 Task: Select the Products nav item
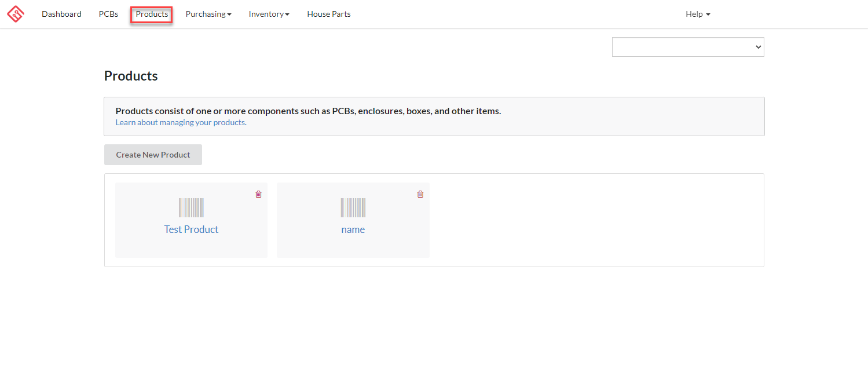pyautogui.click(x=152, y=14)
